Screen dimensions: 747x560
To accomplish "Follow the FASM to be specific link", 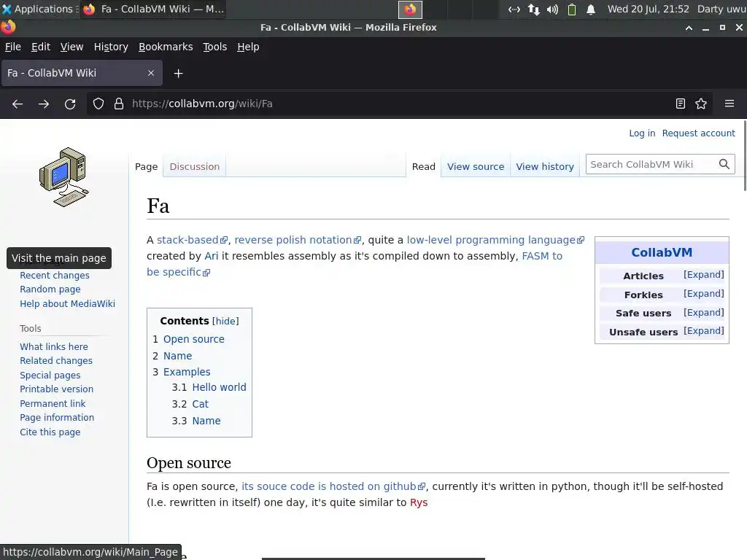I will pos(542,256).
